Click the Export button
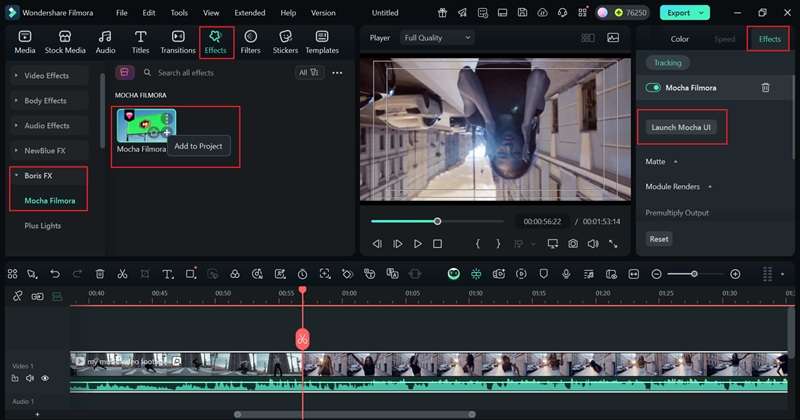Viewport: 800px width, 420px height. tap(678, 13)
